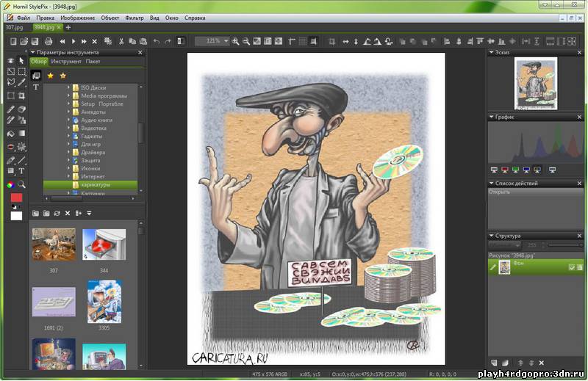Open thumbnail labeled 3305
This screenshot has width=588, height=381.
tap(104, 301)
